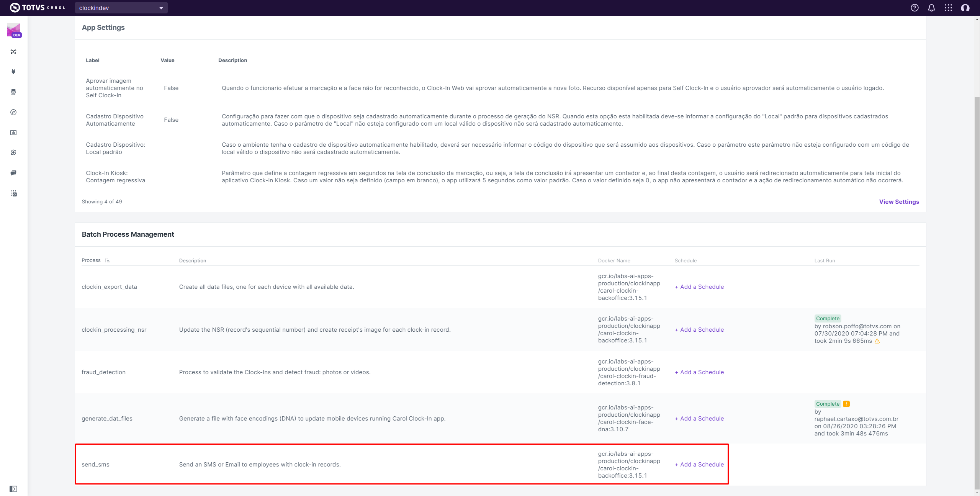Screen dimensions: 980x496
Task: Open the help question mark icon
Action: click(915, 8)
